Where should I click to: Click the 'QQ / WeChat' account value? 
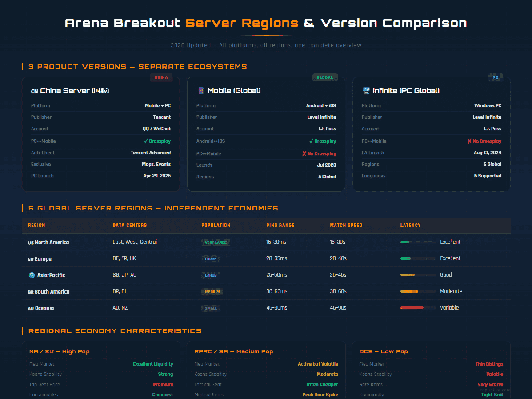157,129
